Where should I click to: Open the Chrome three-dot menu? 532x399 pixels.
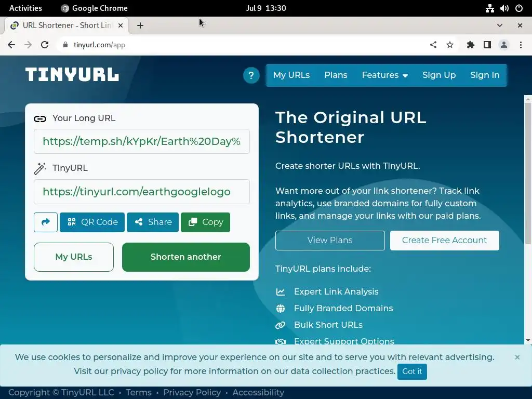(x=521, y=45)
